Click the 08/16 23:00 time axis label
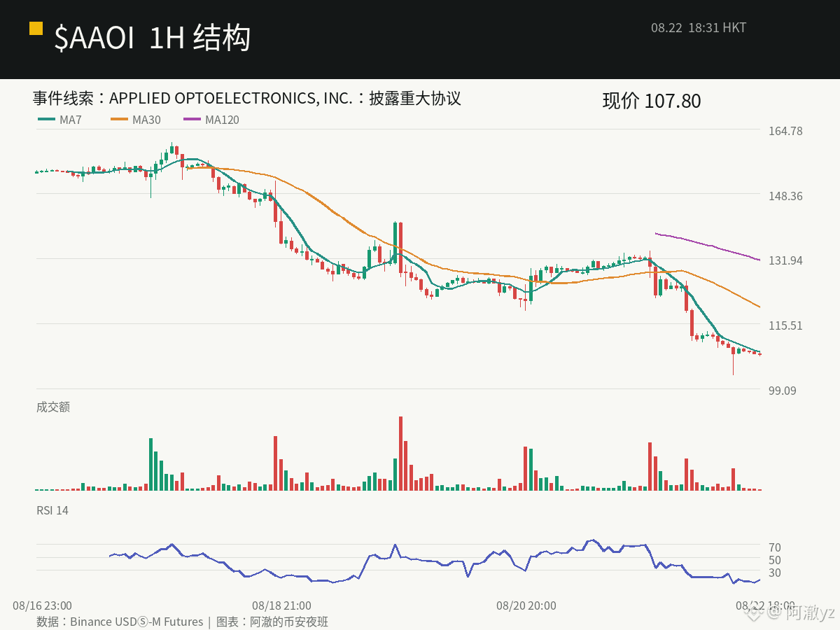Screen dimensions: 840x630 pyautogui.click(x=42, y=605)
